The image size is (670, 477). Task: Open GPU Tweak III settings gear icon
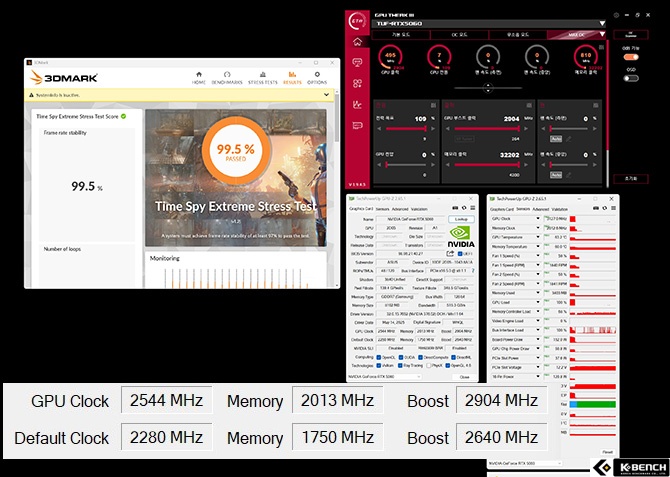[x=616, y=15]
